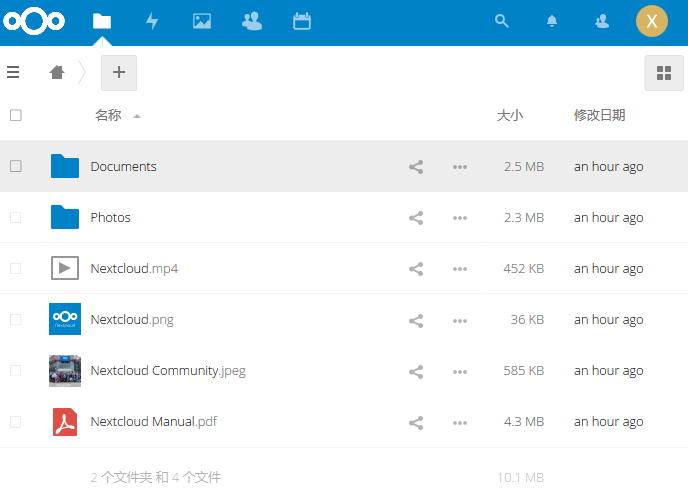The image size is (688, 500).
Task: Click the Nextcloud Community.jpeg thumbnail
Action: point(65,371)
